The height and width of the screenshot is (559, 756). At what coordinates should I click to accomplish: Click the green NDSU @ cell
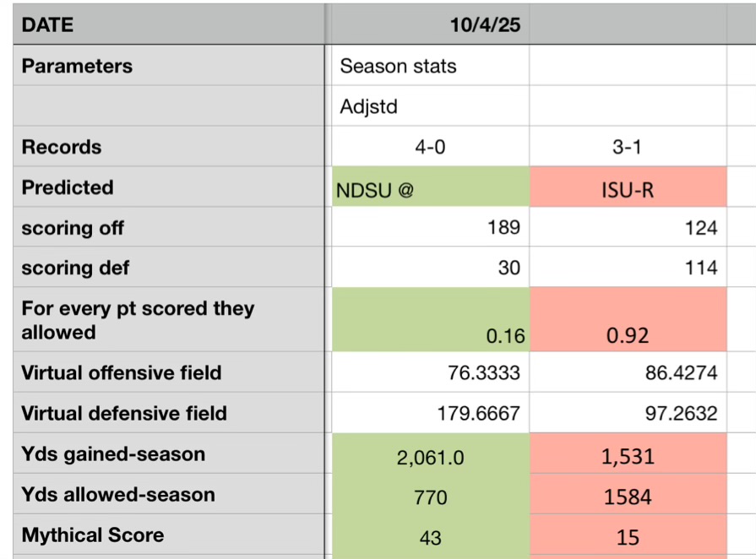tap(430, 187)
